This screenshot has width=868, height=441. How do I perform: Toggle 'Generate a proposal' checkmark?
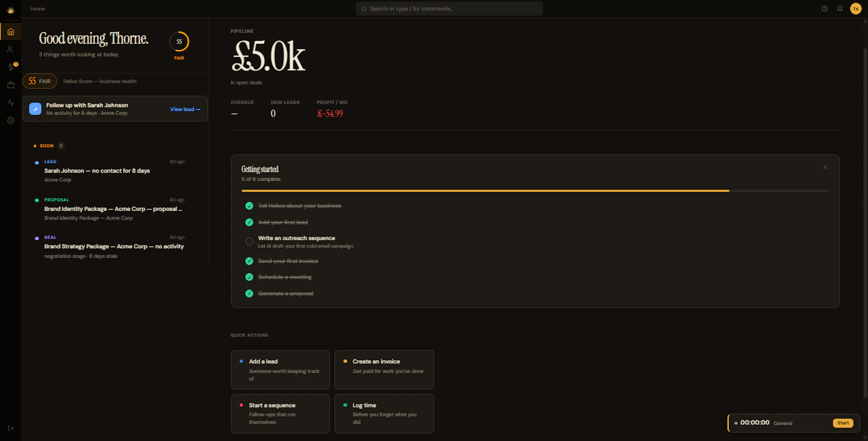point(249,293)
